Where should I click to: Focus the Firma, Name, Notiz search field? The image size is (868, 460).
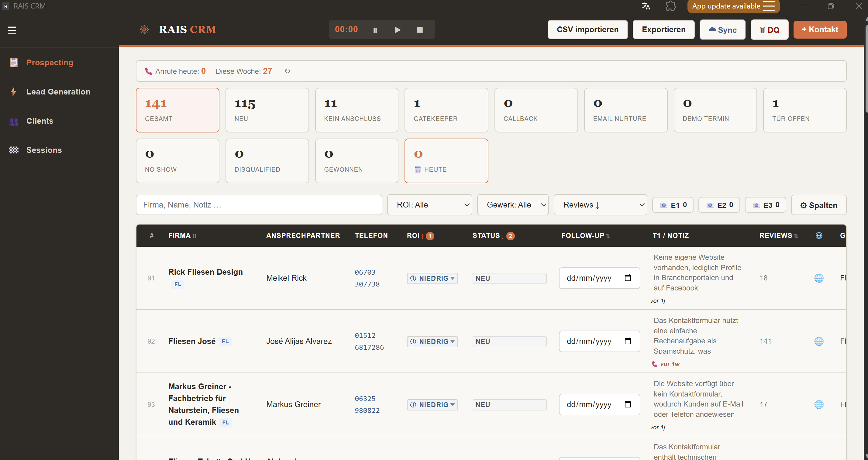click(259, 205)
